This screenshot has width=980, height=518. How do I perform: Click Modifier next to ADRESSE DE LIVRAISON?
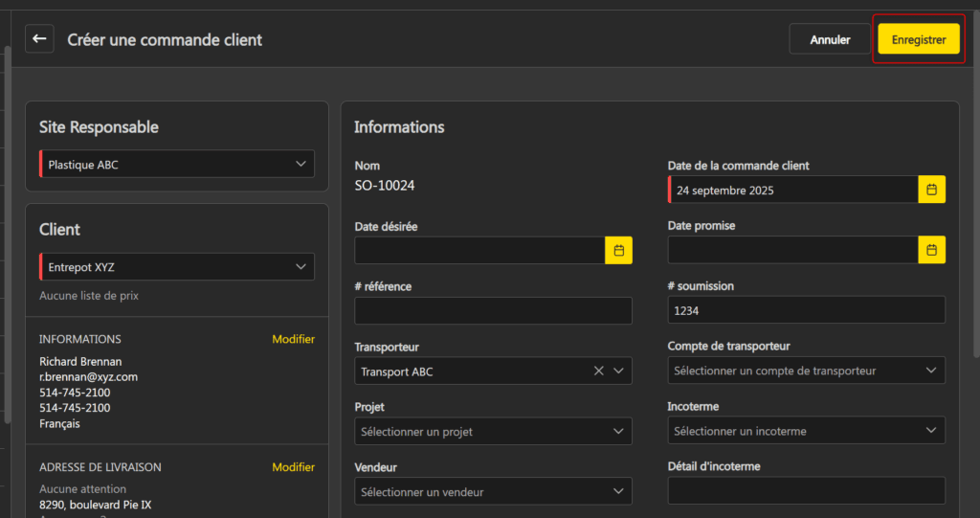293,467
